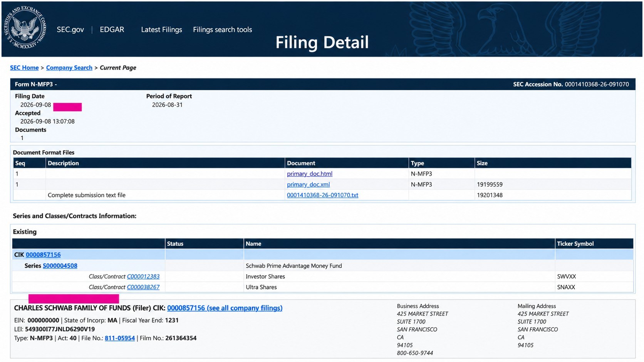The image size is (644, 362).
Task: Click Schwab Prime Advantage Money Fund name
Action: point(294,266)
